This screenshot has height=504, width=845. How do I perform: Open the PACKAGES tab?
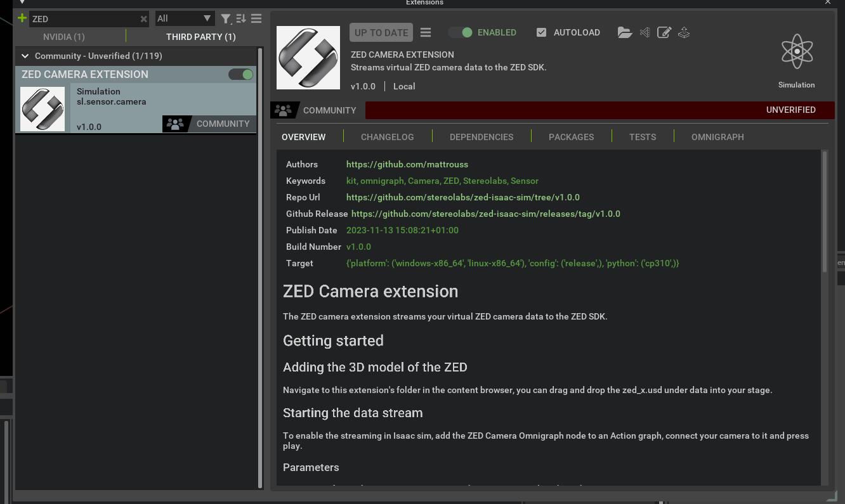click(572, 137)
